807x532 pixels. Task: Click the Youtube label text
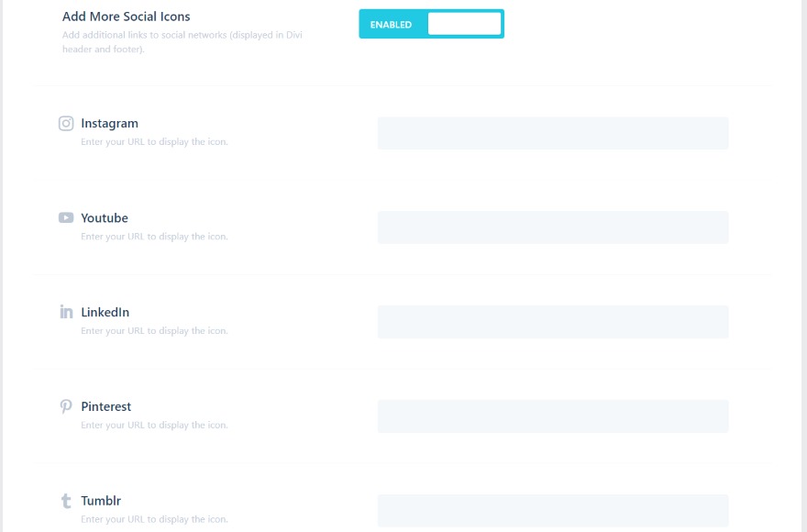[x=105, y=218]
